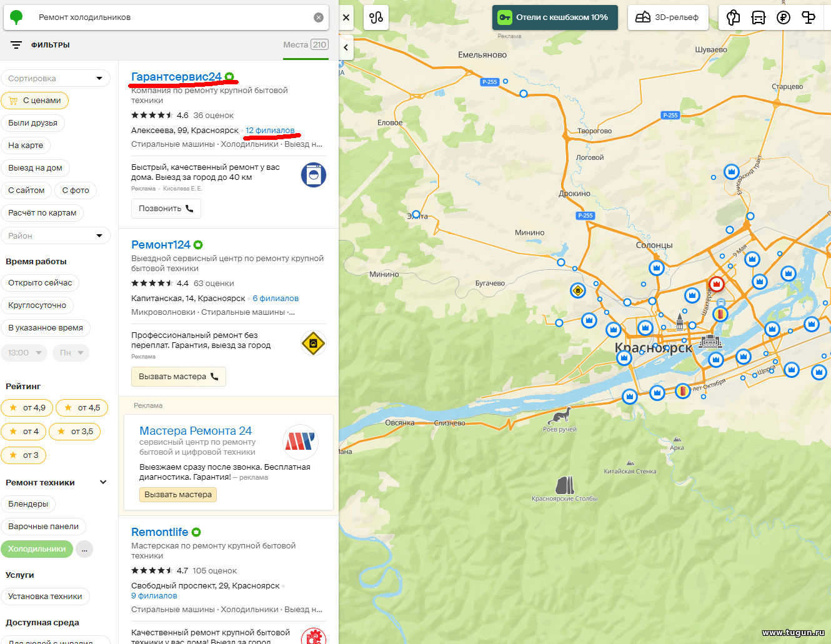Filter by rating от 3,5

point(75,431)
